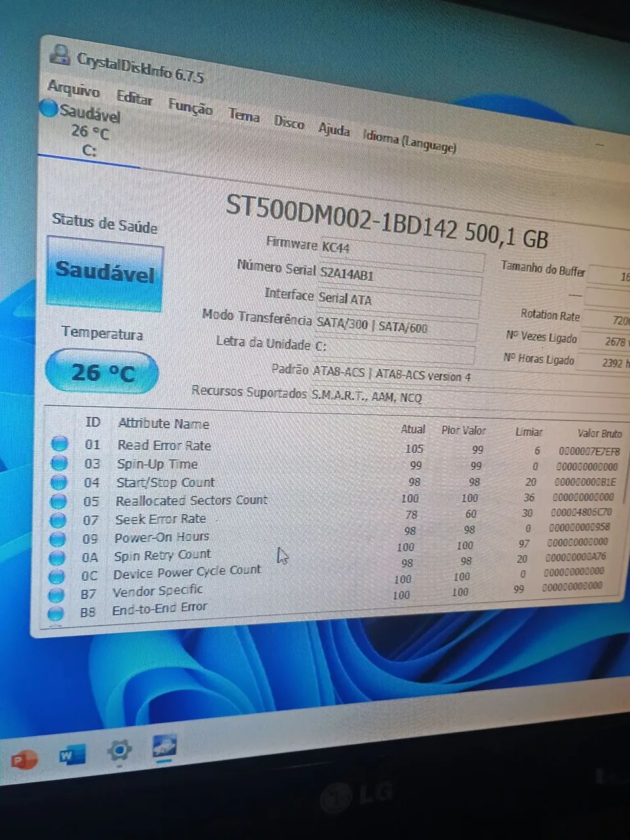Select the Seek Error Rate attribute name

(x=161, y=519)
